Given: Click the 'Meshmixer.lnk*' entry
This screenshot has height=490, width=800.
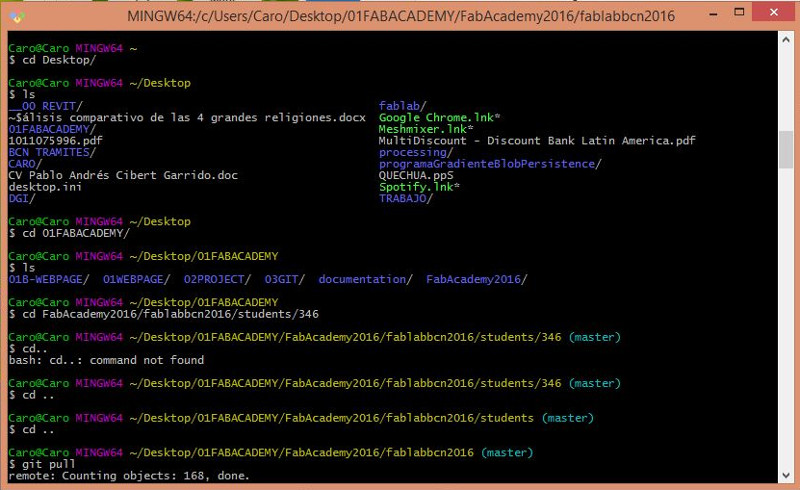Looking at the screenshot, I should [x=426, y=129].
